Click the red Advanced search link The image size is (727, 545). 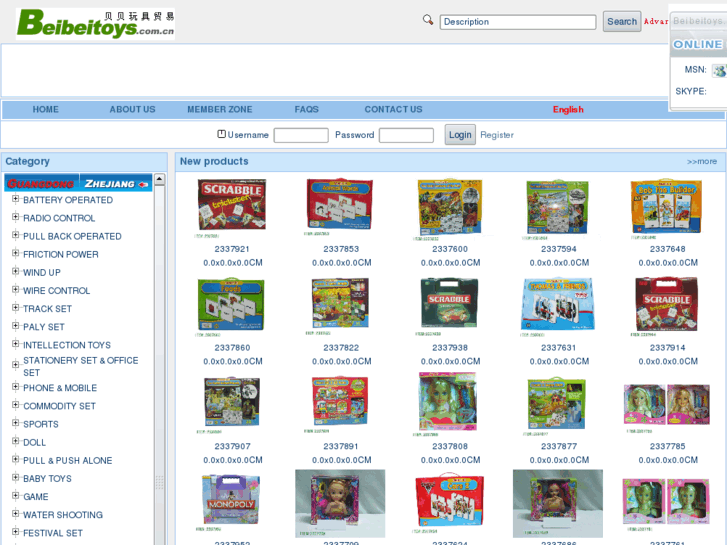[656, 21]
